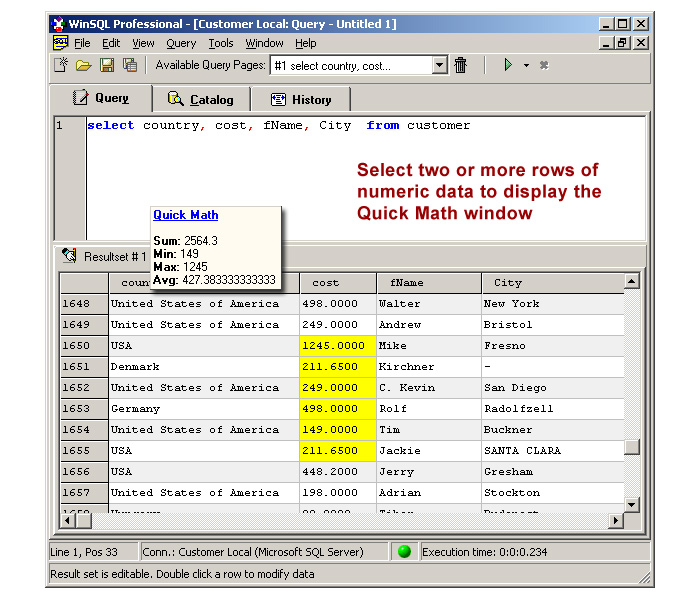This screenshot has width=700, height=600.
Task: Click the results grid scroll down arrow
Action: (631, 505)
